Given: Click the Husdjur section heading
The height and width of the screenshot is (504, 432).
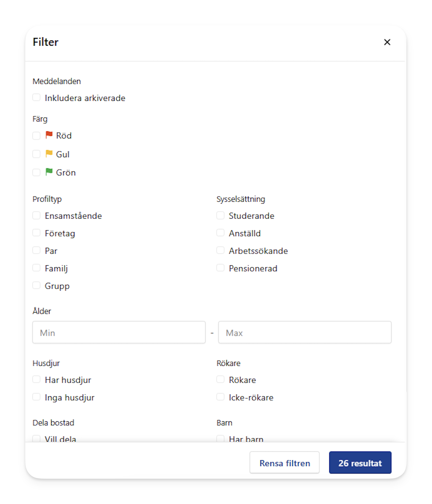Looking at the screenshot, I should pyautogui.click(x=46, y=363).
